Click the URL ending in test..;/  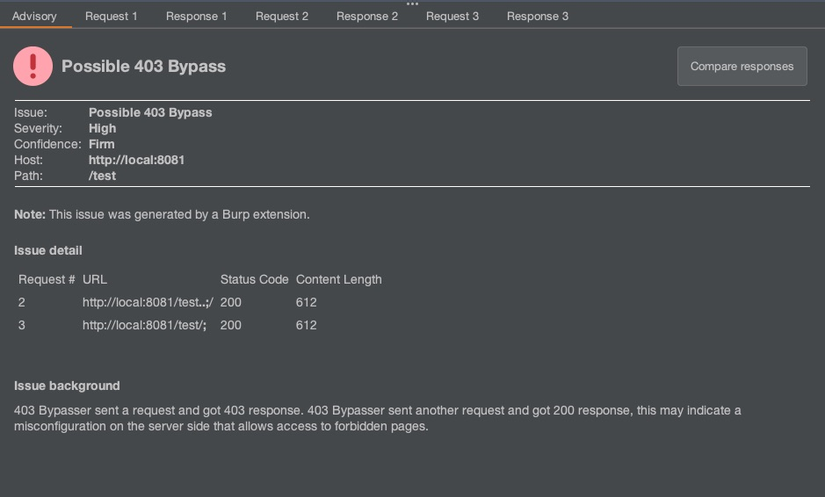pyautogui.click(x=147, y=300)
